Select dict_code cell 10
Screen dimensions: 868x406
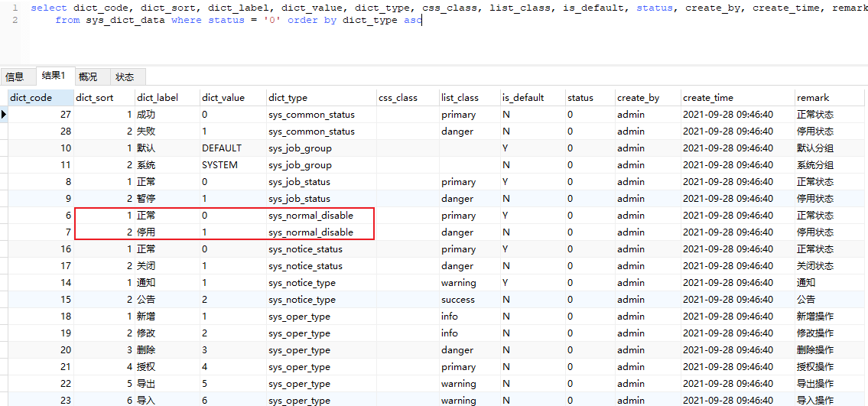point(41,148)
